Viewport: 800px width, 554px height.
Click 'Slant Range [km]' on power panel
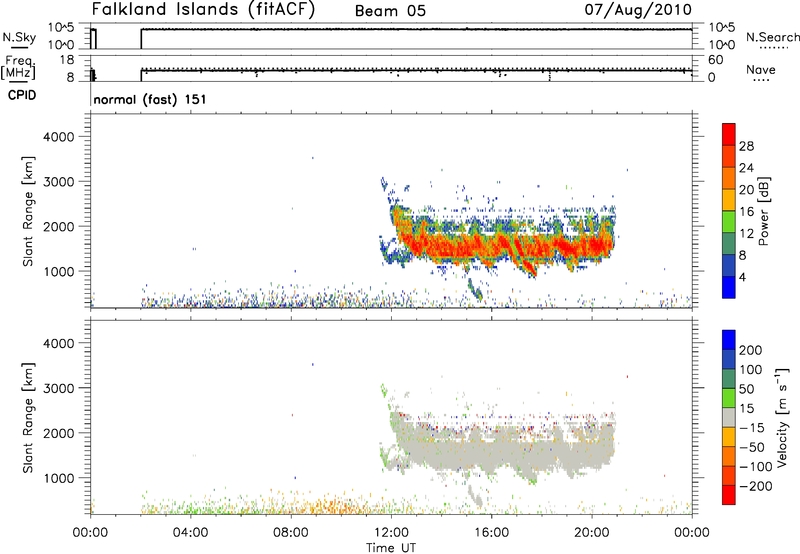pos(28,211)
